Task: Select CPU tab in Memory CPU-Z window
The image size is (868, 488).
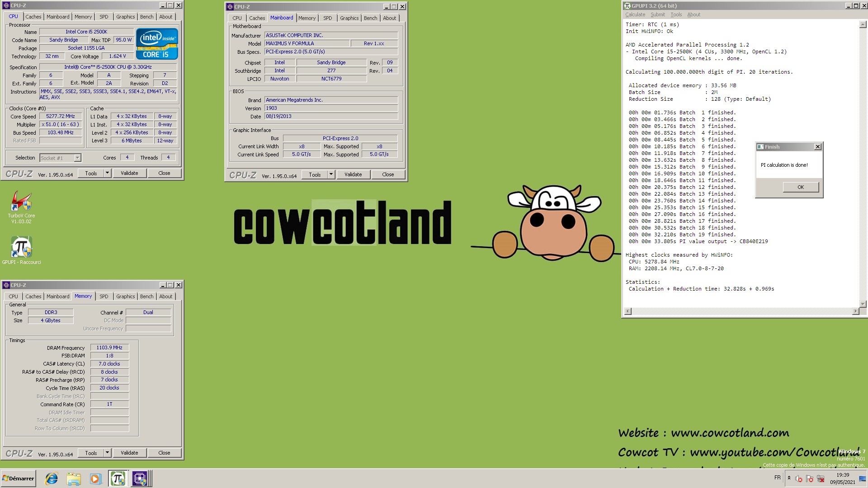Action: pos(14,296)
